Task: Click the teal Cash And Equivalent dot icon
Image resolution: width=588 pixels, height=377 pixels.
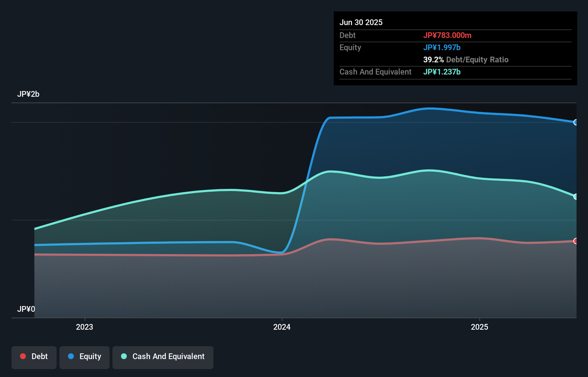Action: pos(124,356)
